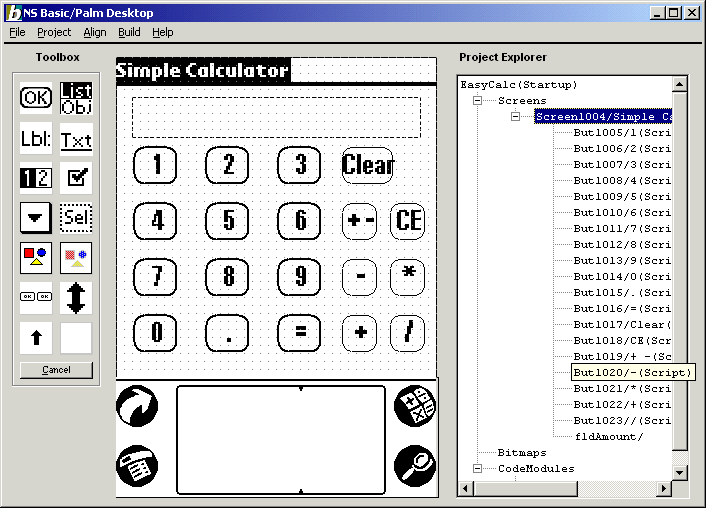Select But1017/Clear in Project Explorer
Image resolution: width=706 pixels, height=508 pixels.
pos(622,325)
